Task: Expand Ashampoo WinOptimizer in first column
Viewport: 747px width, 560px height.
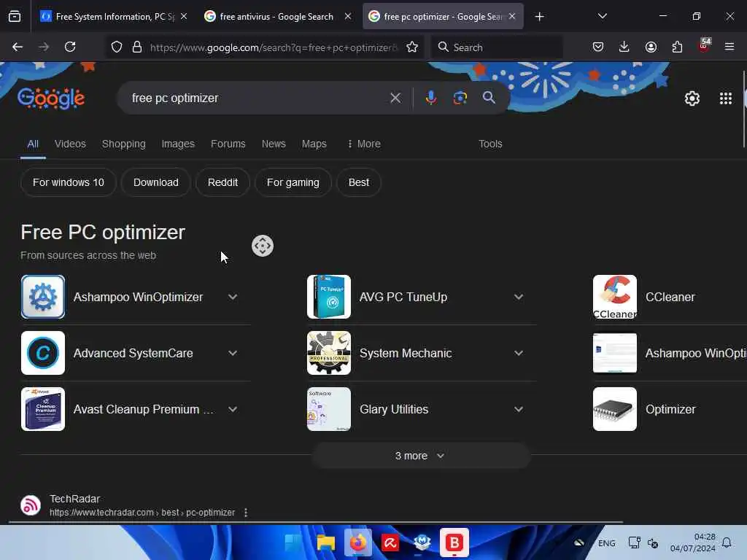Action: tap(233, 297)
